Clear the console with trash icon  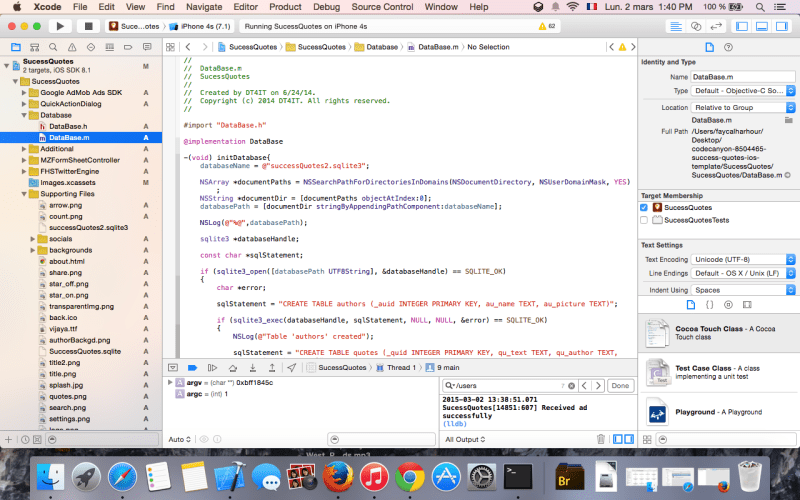tap(601, 439)
